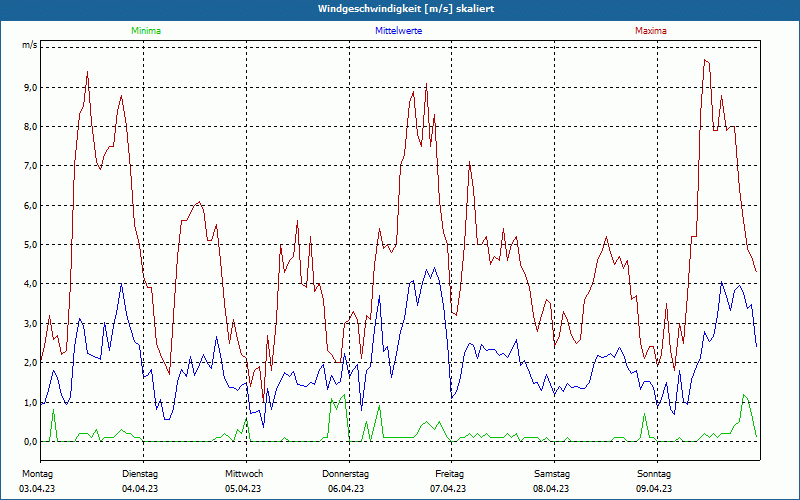Click the 'Sonntag' day label
Screen dimensions: 800x500
point(654,474)
